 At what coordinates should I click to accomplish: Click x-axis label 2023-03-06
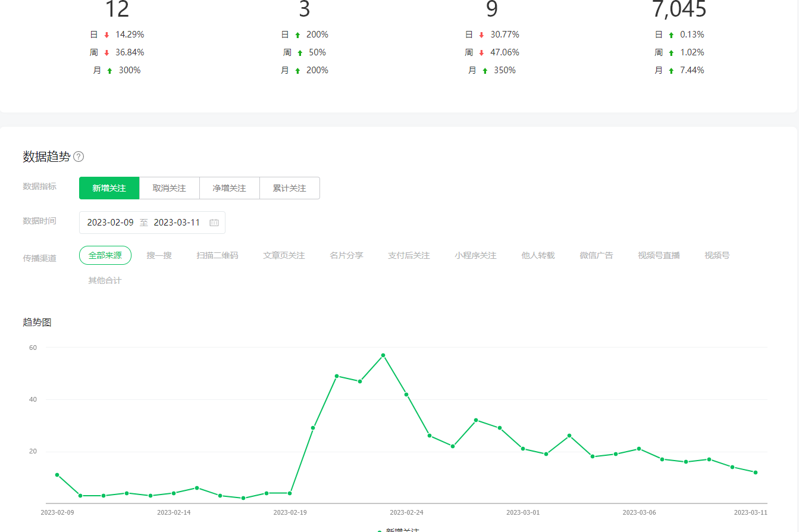pyautogui.click(x=640, y=512)
